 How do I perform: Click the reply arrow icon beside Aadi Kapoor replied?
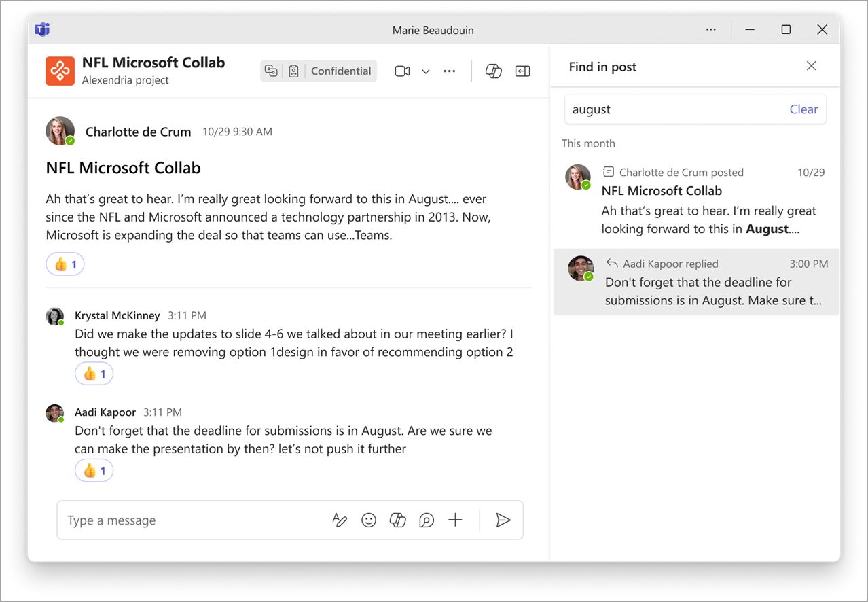pos(612,264)
